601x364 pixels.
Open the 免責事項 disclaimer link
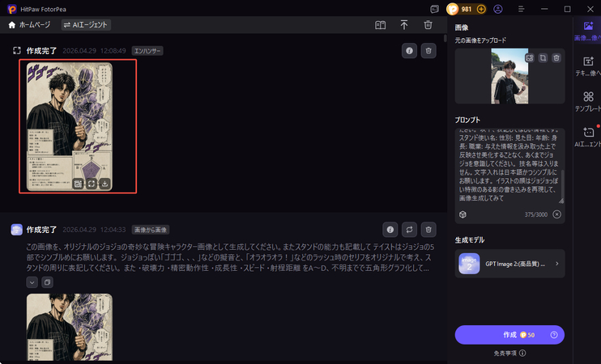(509, 353)
